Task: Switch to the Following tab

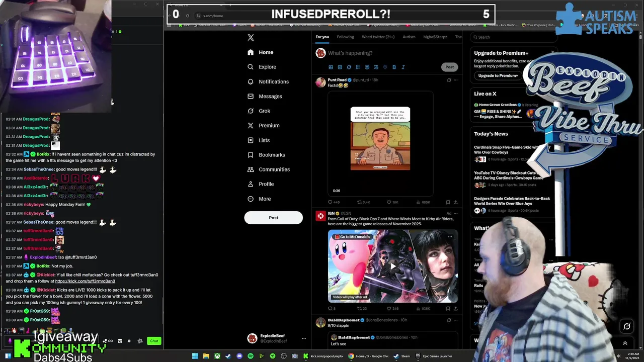Action: (x=345, y=37)
